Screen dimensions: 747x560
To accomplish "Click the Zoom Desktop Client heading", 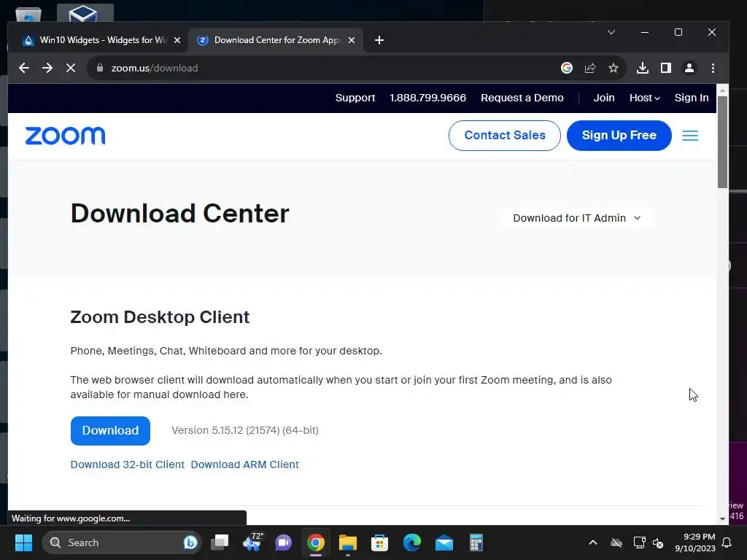I will click(160, 317).
